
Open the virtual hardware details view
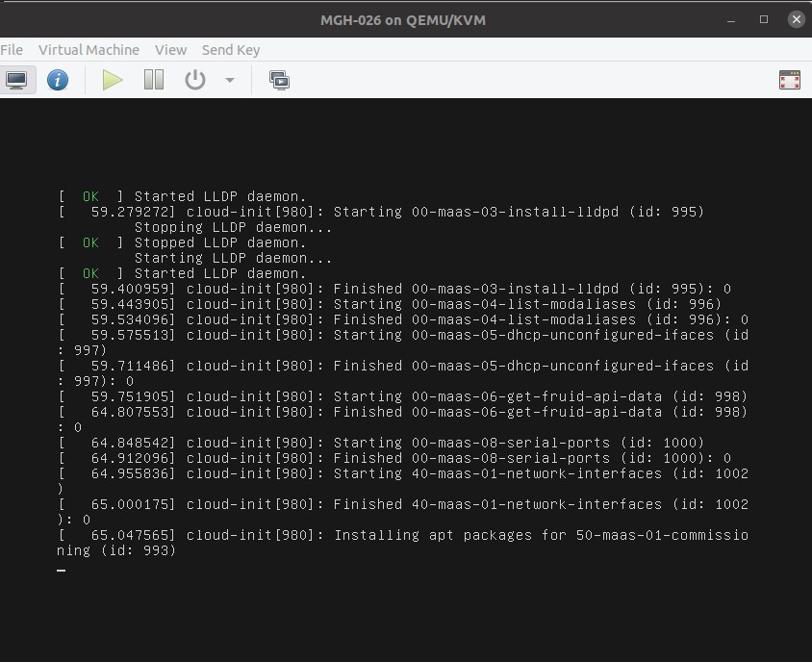(x=58, y=80)
